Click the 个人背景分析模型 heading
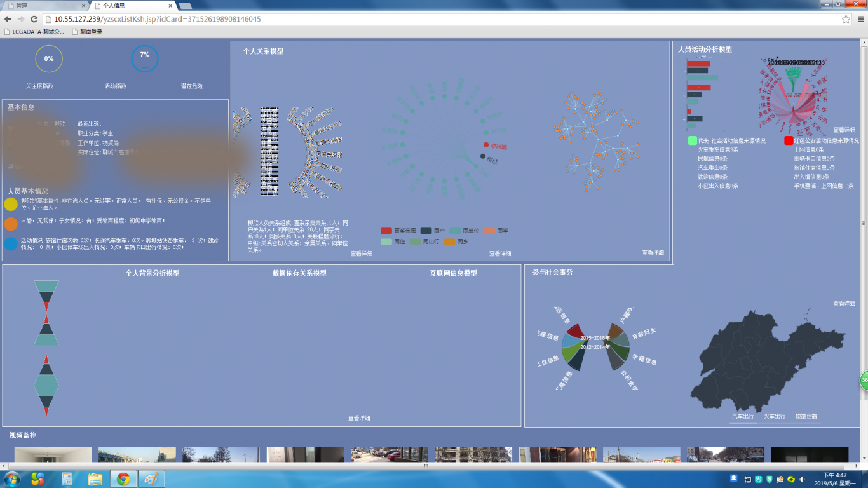This screenshot has height=488, width=868. point(153,273)
